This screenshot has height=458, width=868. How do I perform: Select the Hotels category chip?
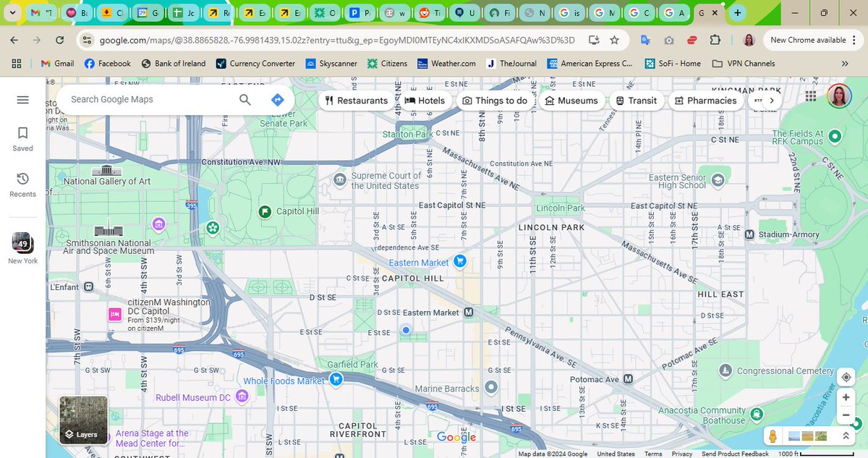tap(425, 101)
